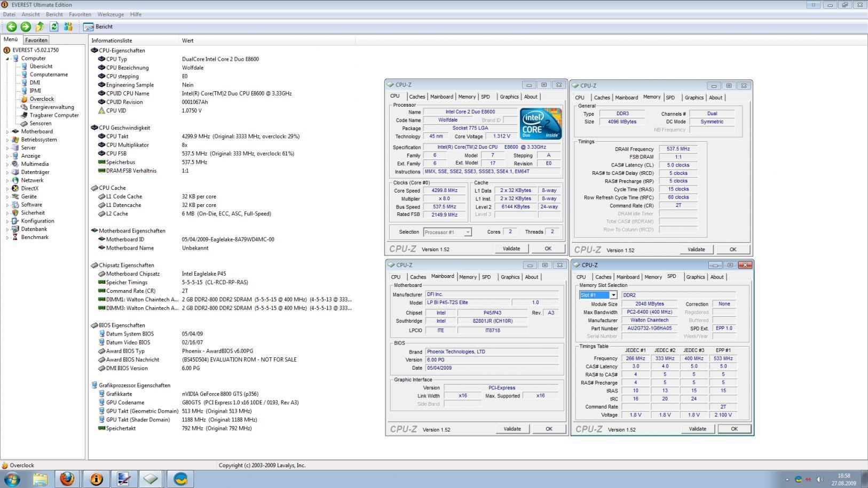Click the green Forward arrow in the toolbar

(25, 27)
